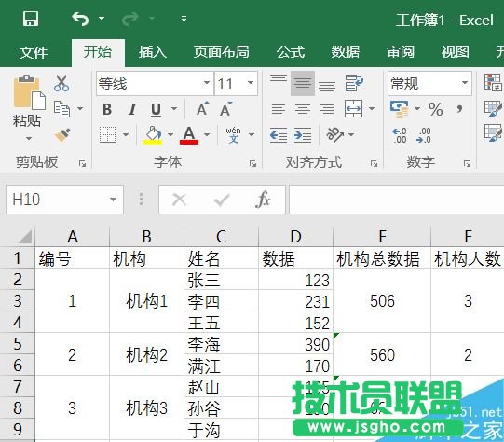Click the Format Painter brush icon

tap(62, 135)
